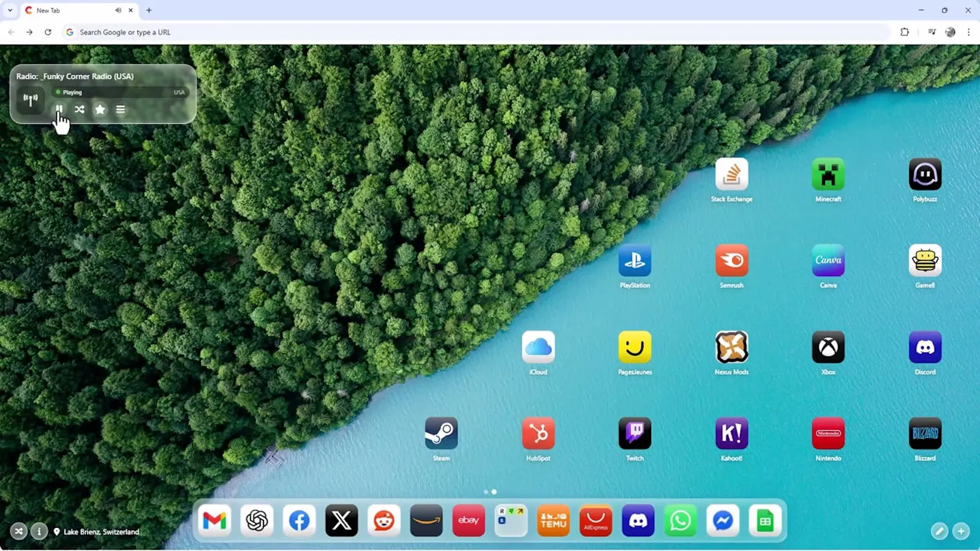Open ChatGPT from the dock
980x551 pixels.
click(257, 520)
